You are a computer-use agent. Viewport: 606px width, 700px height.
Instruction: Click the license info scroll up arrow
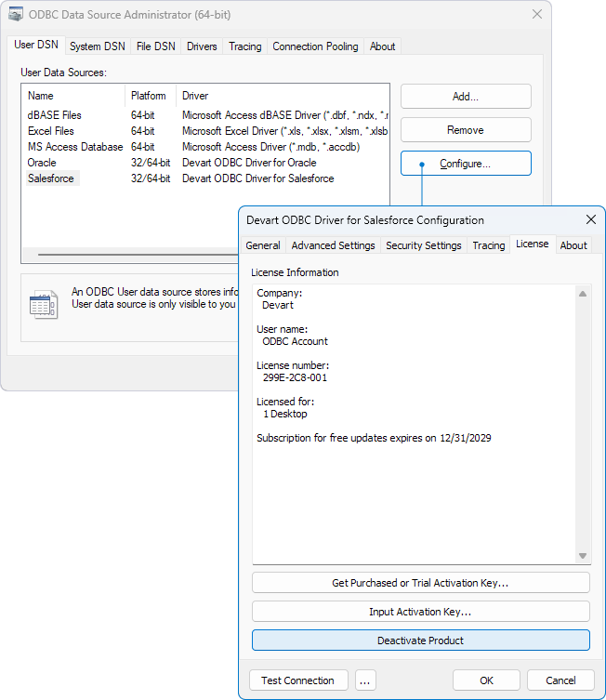583,294
